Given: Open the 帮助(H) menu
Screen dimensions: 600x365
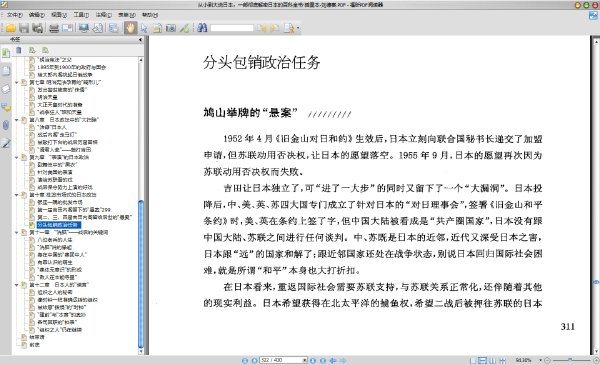Looking at the screenshot, I should pyautogui.click(x=150, y=15).
